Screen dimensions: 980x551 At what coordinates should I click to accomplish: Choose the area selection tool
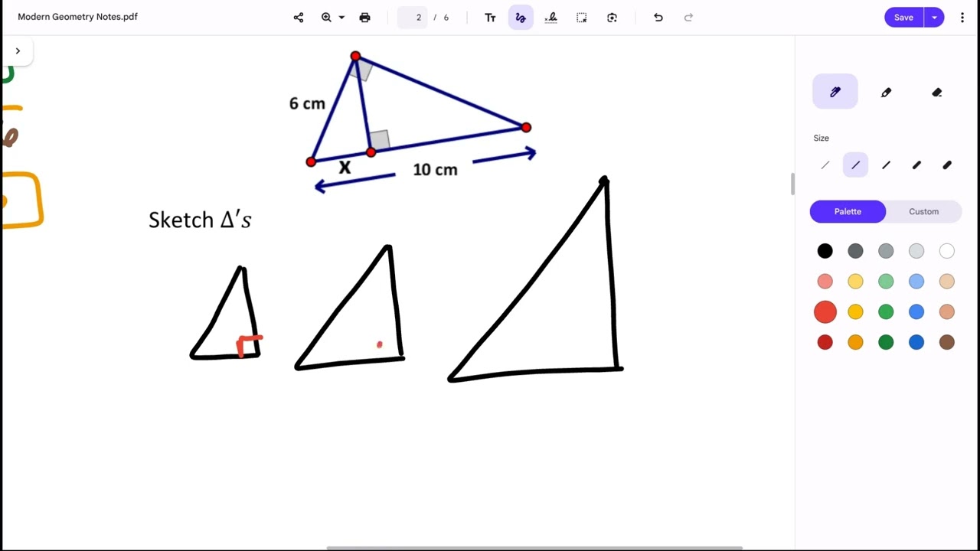coord(582,18)
